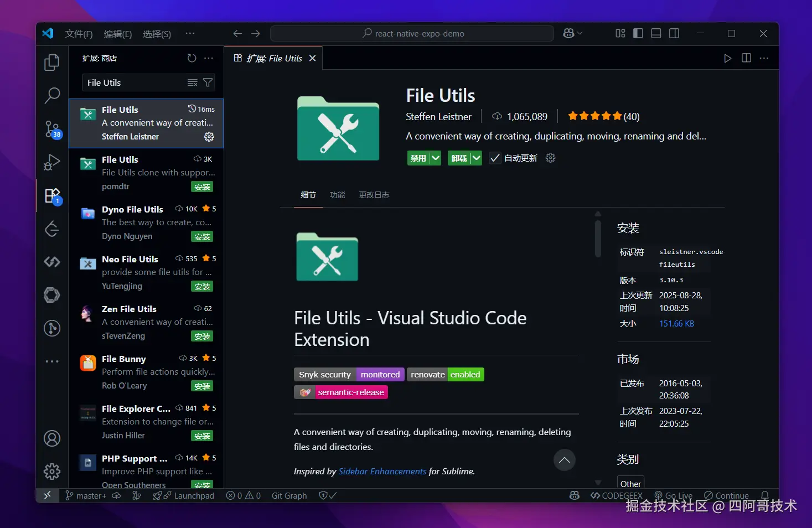Click the scroll to top arrow button
This screenshot has height=528, width=812.
(x=565, y=460)
